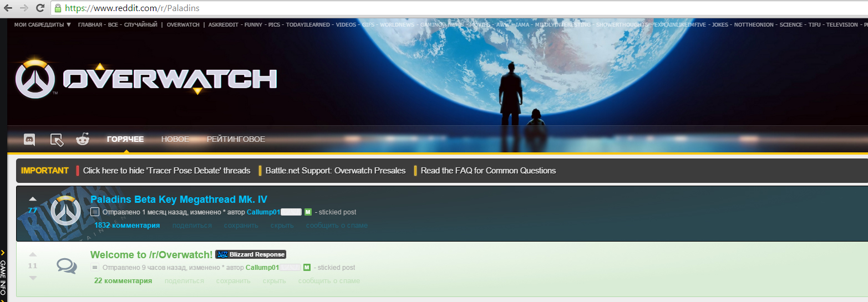
Task: Open Battle.net Support: Overwatch Presales link
Action: click(x=336, y=171)
